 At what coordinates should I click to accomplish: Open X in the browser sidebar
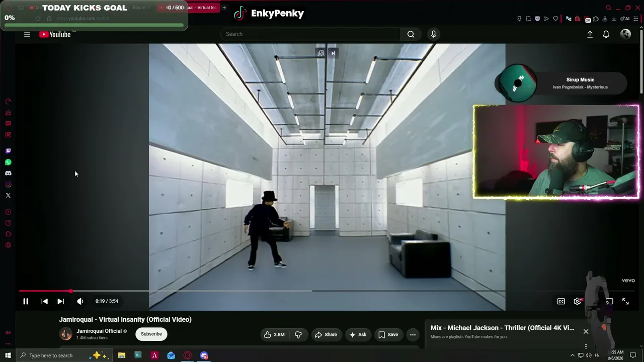pos(8,195)
